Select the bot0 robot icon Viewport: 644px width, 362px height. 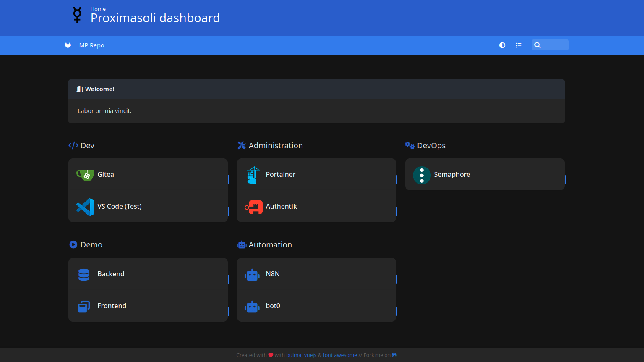[252, 307]
